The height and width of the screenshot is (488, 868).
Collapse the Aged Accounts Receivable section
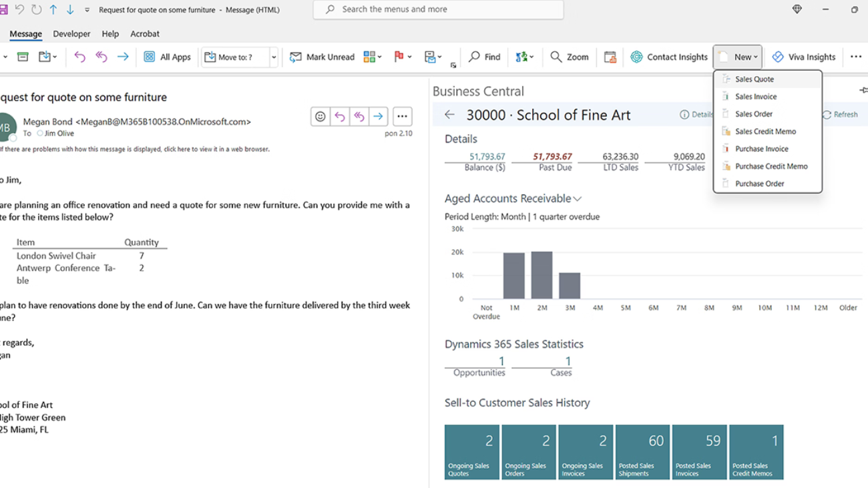click(578, 199)
